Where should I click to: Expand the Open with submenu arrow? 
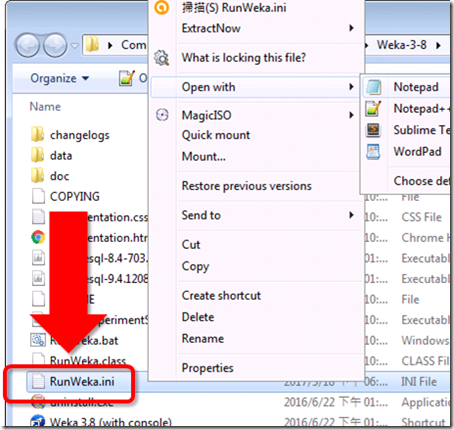[x=351, y=87]
